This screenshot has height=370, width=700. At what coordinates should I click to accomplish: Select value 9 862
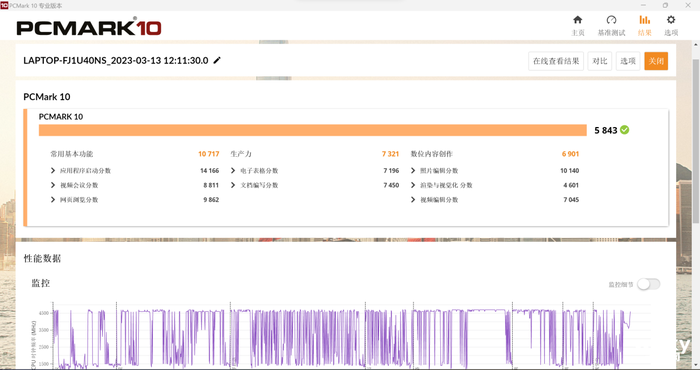(x=211, y=200)
